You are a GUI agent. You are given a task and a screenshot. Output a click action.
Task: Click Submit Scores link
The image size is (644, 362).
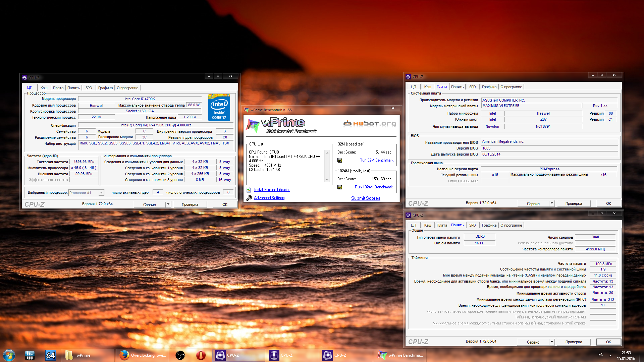point(366,198)
